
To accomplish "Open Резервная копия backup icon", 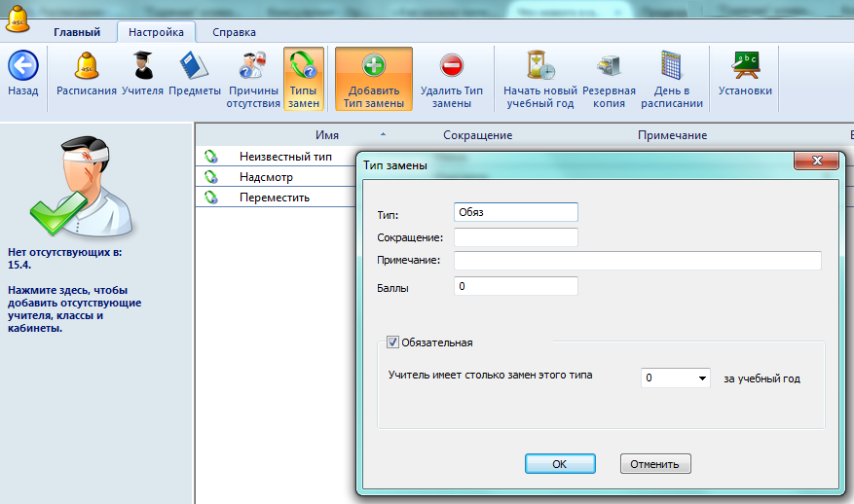I will point(610,66).
